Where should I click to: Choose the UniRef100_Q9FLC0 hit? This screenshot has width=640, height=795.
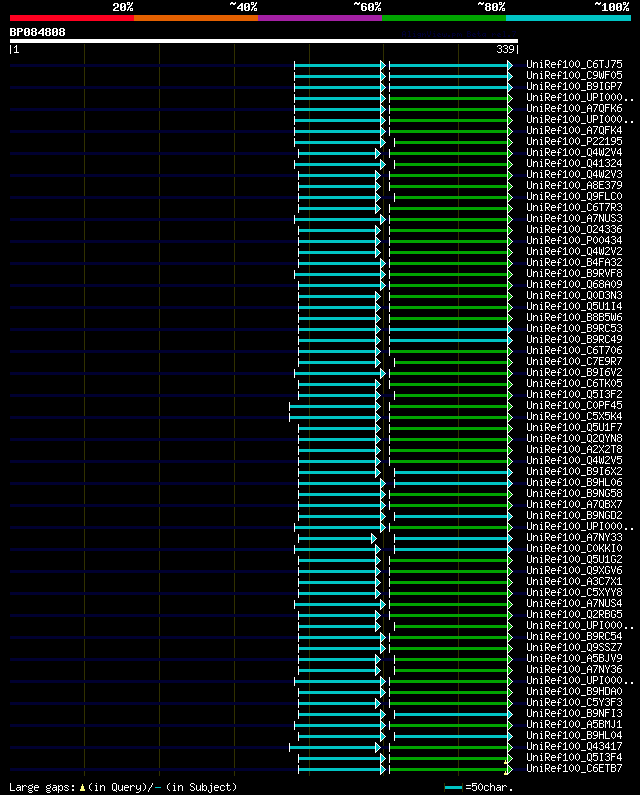click(x=574, y=196)
